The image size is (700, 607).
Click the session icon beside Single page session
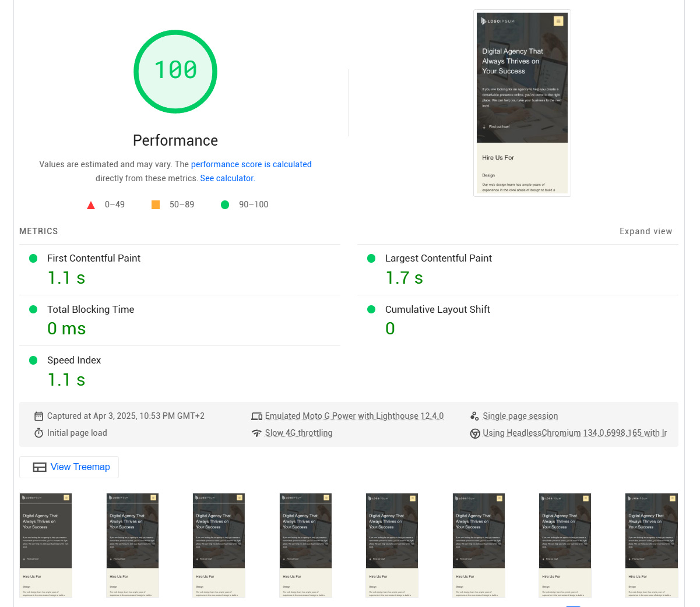tap(474, 416)
